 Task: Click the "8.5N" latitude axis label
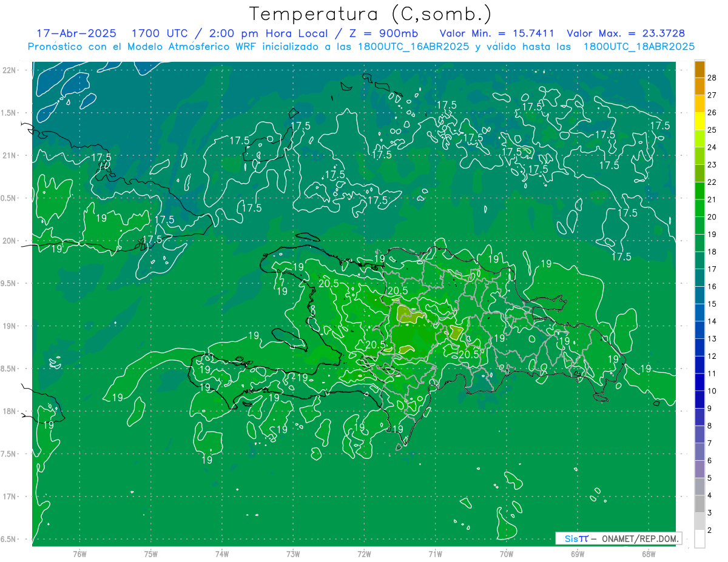[x=9, y=369]
